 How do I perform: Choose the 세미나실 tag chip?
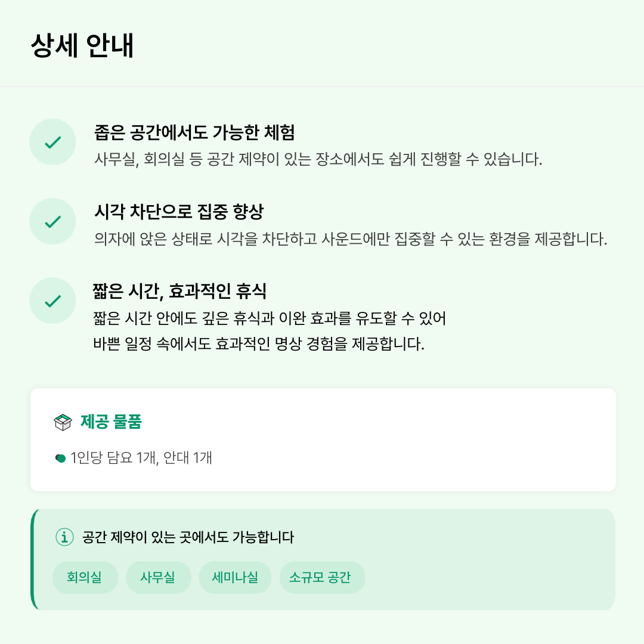click(235, 577)
